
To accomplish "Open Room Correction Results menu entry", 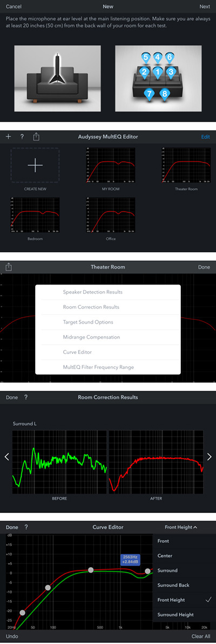I will click(108, 307).
